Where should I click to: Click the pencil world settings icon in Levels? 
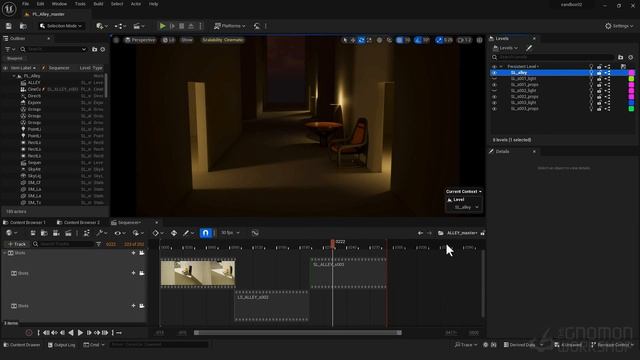pyautogui.click(x=529, y=48)
